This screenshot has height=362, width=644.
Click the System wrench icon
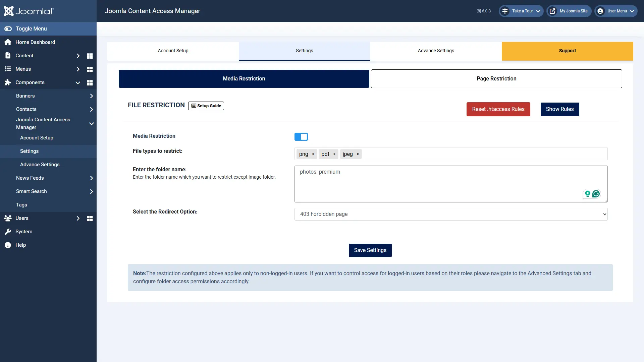8,232
